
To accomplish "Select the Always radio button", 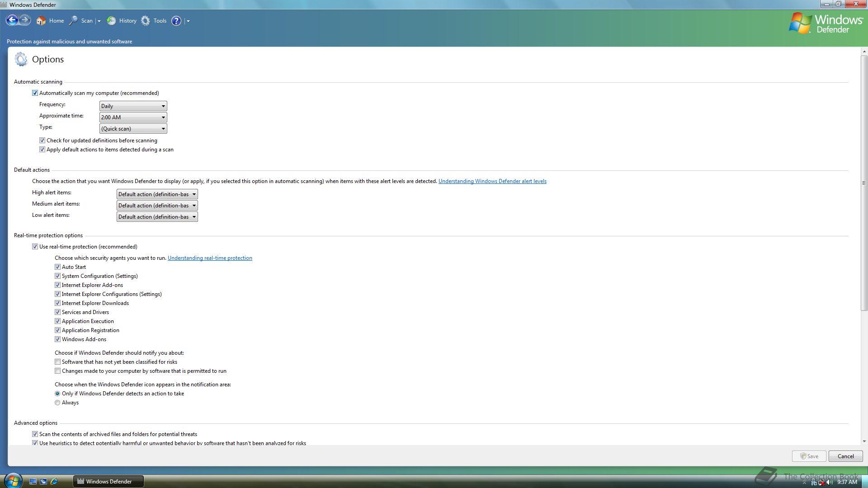I will (x=57, y=403).
